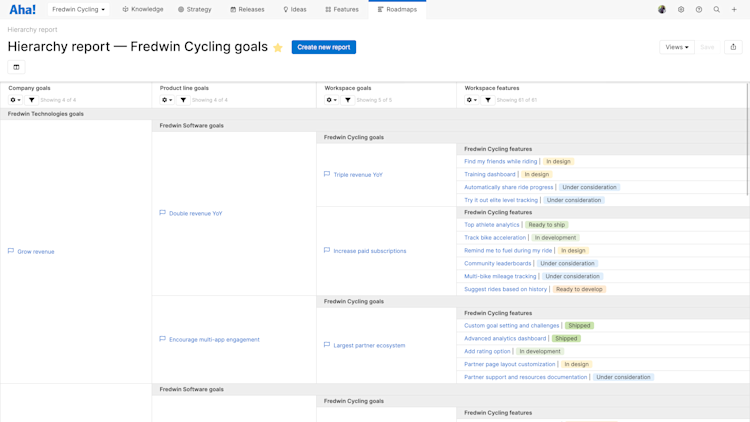This screenshot has width=750, height=422.
Task: Open the Knowledge menu
Action: point(143,10)
